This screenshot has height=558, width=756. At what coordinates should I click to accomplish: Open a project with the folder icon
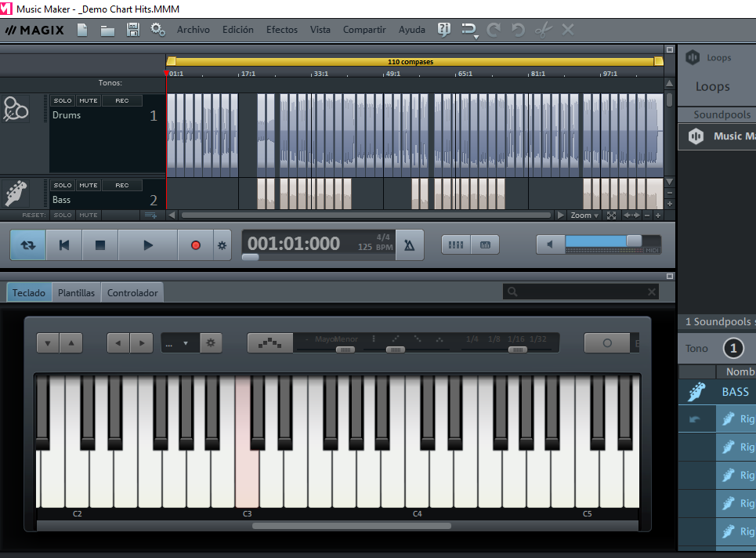[x=107, y=31]
